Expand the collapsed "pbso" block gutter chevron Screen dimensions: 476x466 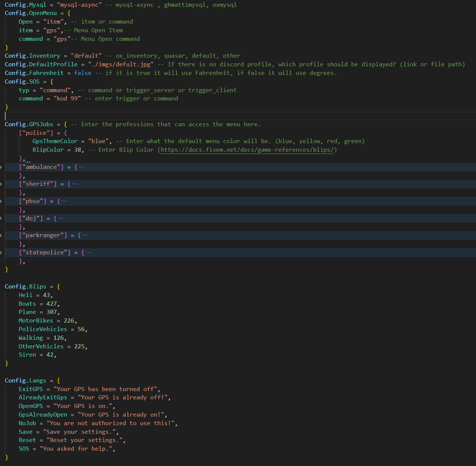pyautogui.click(x=1, y=201)
